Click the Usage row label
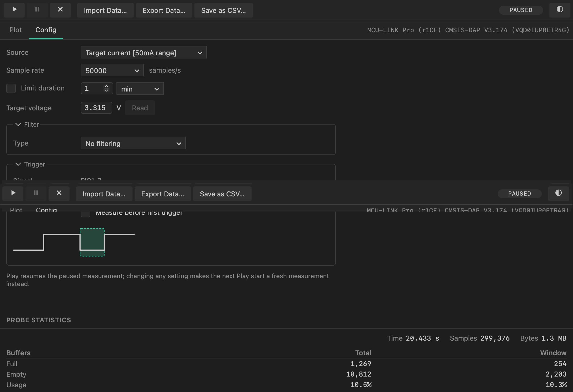Image resolution: width=573 pixels, height=392 pixels. pyautogui.click(x=16, y=385)
